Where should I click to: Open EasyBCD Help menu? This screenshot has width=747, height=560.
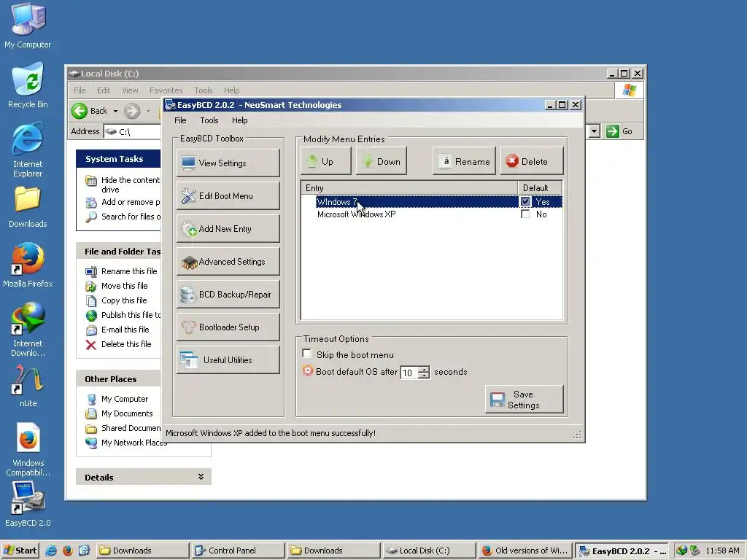tap(239, 120)
